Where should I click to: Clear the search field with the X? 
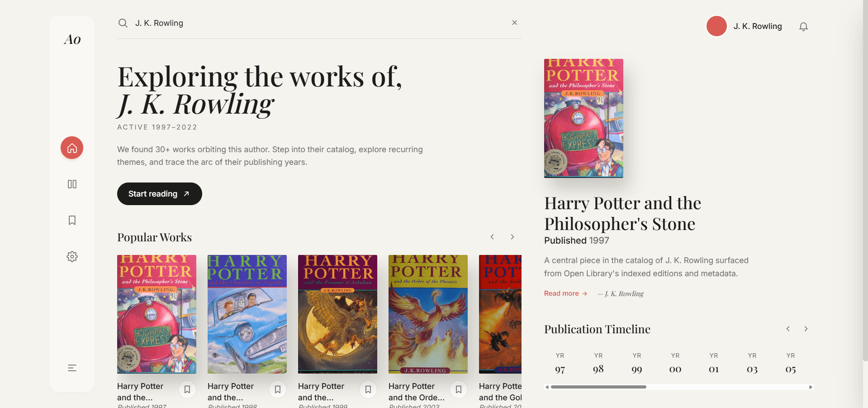pyautogui.click(x=514, y=23)
